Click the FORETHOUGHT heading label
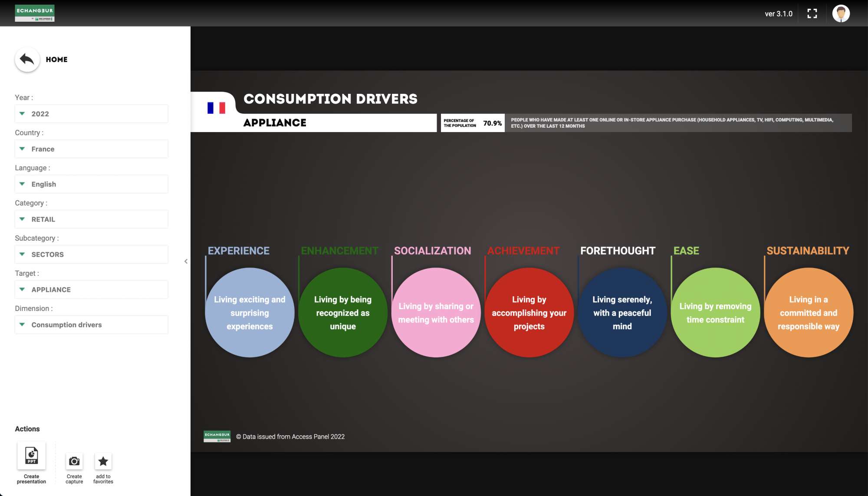The height and width of the screenshot is (496, 868). pyautogui.click(x=618, y=251)
